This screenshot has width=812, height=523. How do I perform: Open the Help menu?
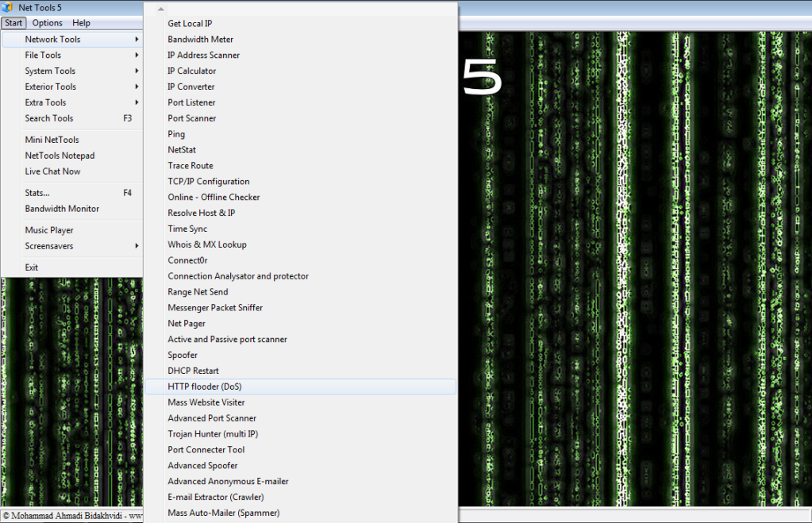(x=81, y=23)
